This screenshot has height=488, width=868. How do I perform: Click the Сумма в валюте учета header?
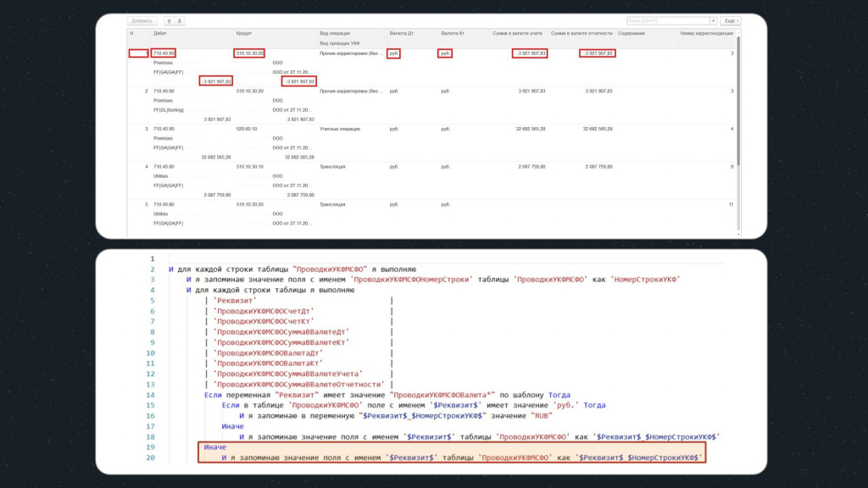517,33
